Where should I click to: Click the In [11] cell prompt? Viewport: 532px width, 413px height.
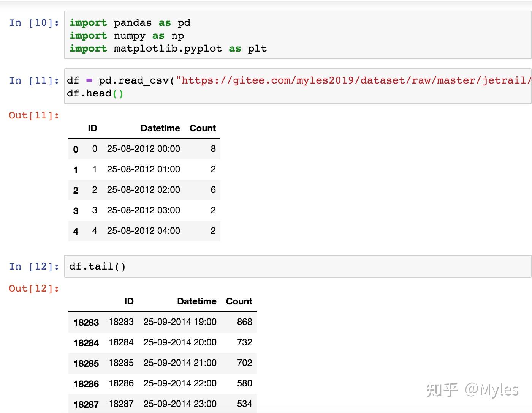[33, 80]
